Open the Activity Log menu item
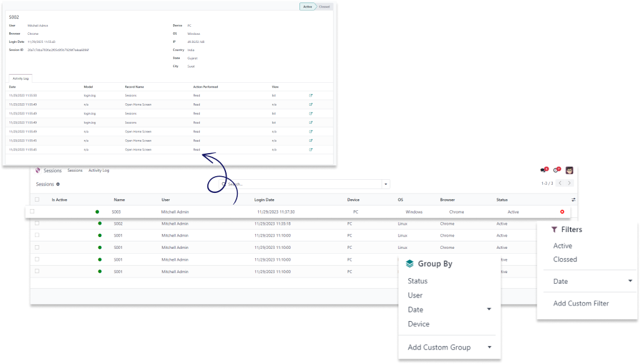Image resolution: width=640 pixels, height=364 pixels. click(98, 170)
